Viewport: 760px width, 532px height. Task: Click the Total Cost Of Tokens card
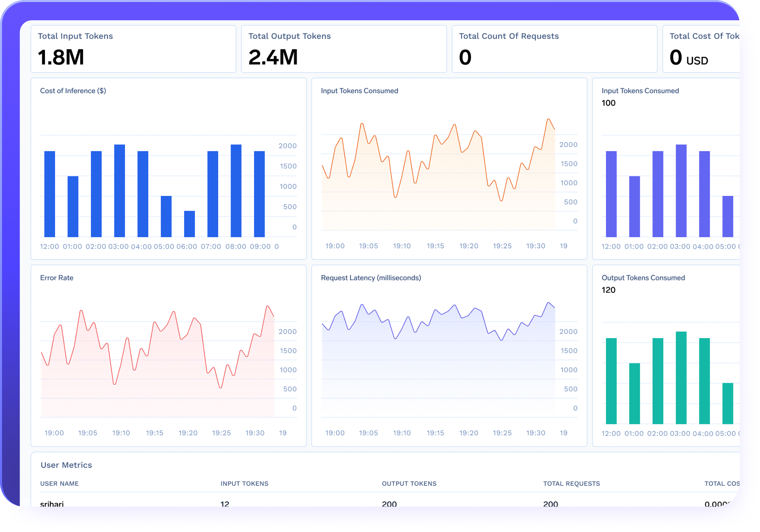coord(701,49)
